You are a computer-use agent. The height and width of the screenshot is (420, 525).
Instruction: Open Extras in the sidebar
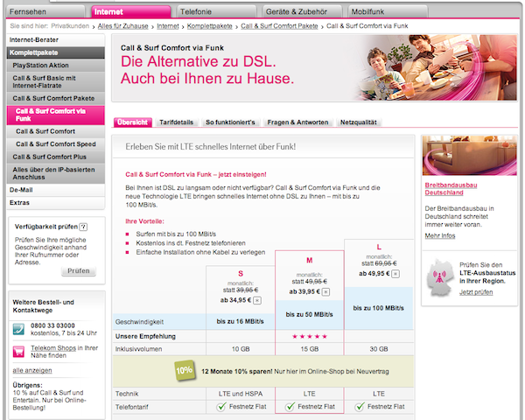coord(56,203)
